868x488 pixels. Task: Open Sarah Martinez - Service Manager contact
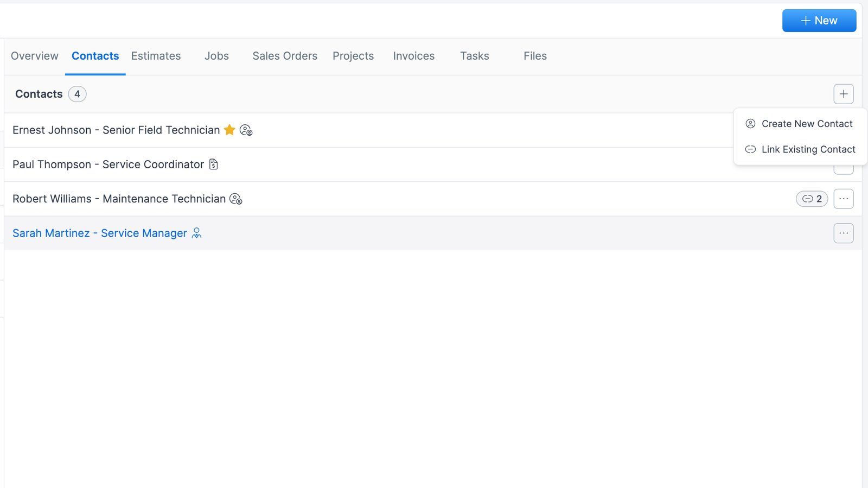(100, 233)
